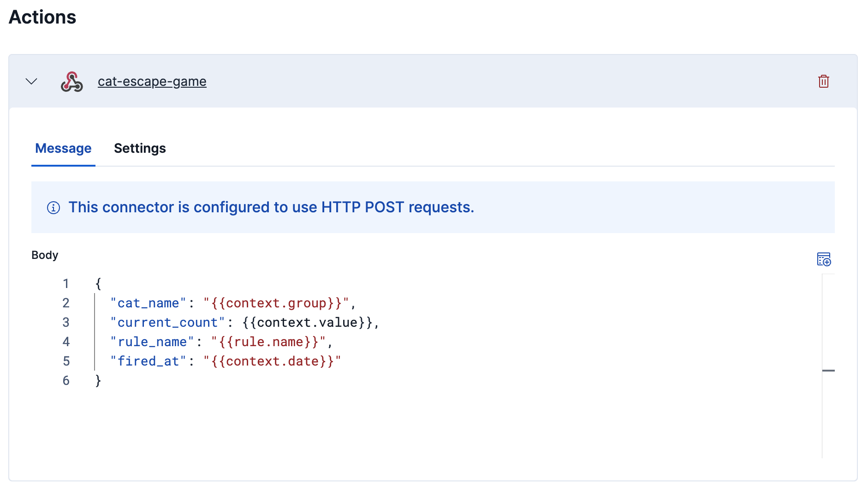Click the editor overview ruler marker
The image size is (868, 492).
point(828,371)
